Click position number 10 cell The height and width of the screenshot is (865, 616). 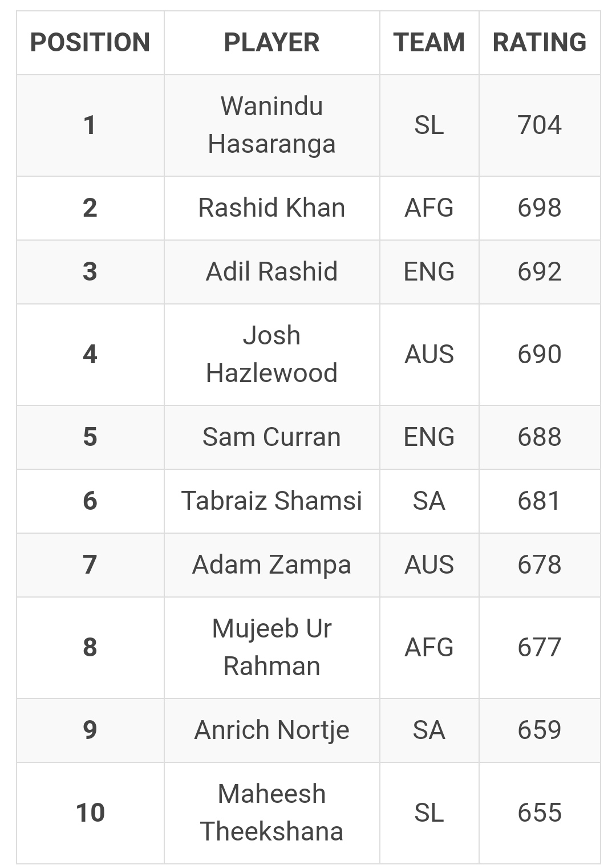click(90, 813)
